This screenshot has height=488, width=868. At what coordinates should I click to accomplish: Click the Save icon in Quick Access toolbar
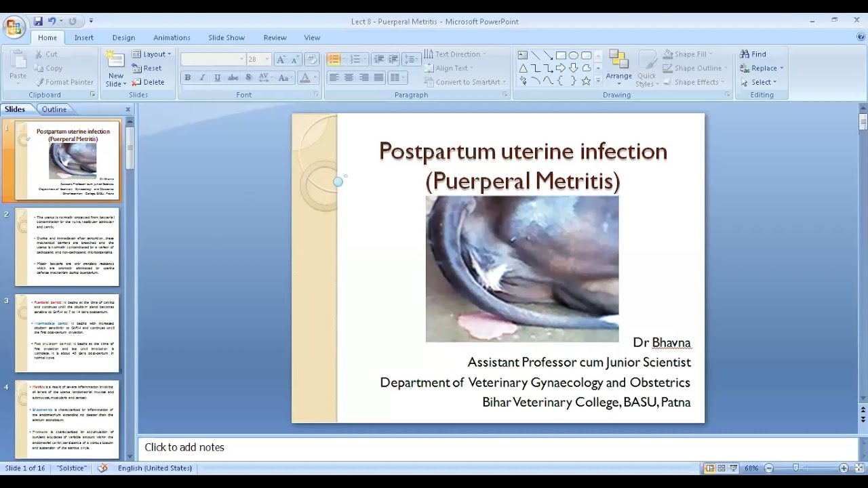coord(38,22)
